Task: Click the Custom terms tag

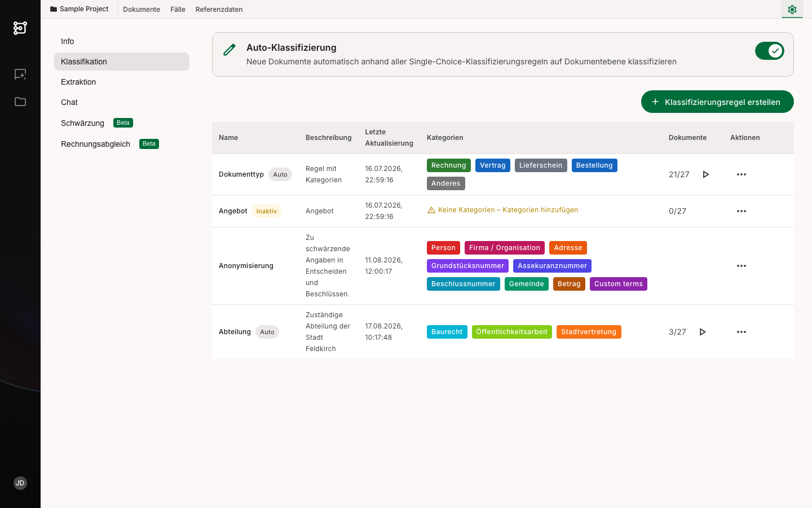Action: pyautogui.click(x=619, y=284)
